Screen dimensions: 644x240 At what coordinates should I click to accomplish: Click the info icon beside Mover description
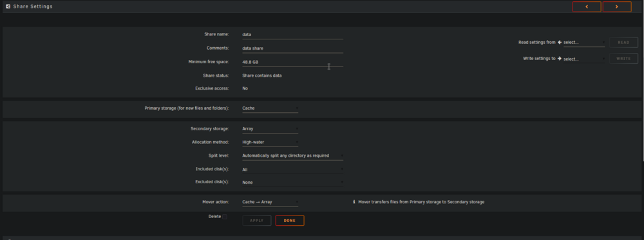[354, 202]
